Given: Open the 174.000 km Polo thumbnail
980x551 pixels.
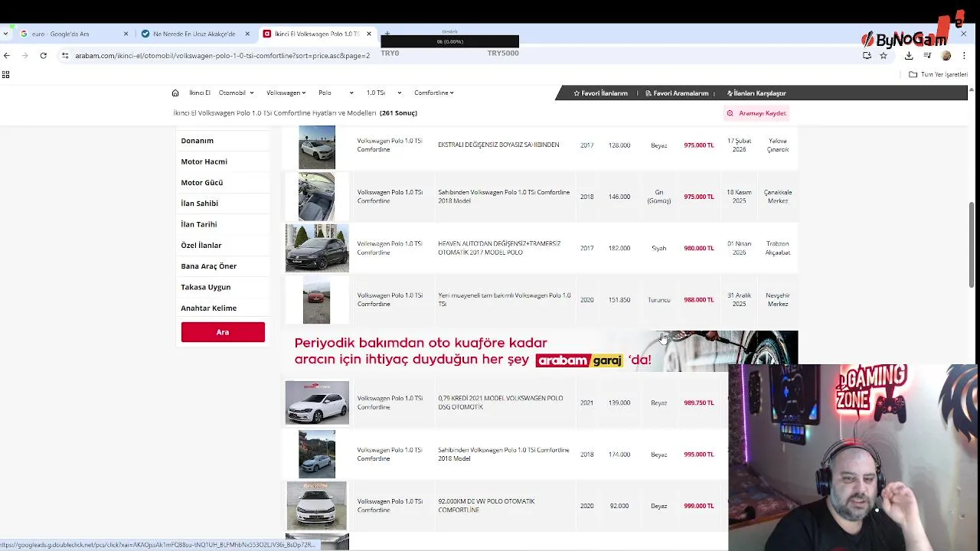Looking at the screenshot, I should tap(317, 455).
